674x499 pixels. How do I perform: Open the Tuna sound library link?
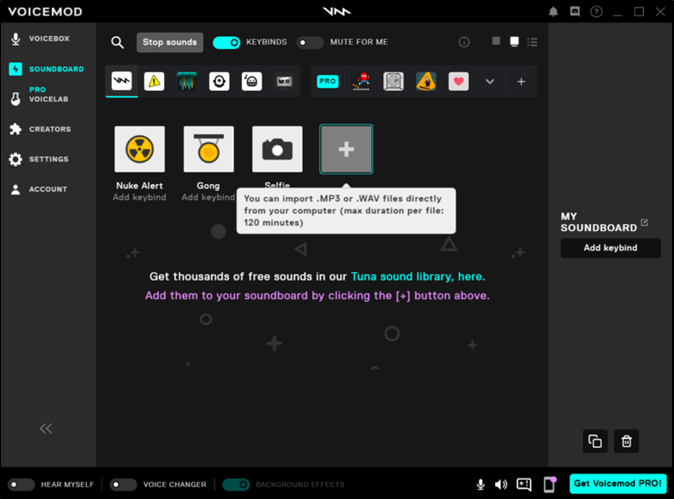tap(417, 276)
